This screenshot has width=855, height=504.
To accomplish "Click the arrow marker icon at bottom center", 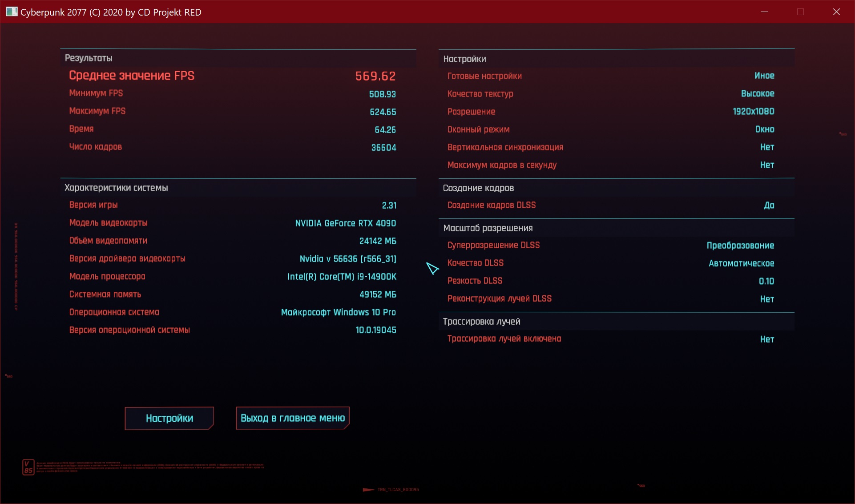I will click(x=368, y=490).
